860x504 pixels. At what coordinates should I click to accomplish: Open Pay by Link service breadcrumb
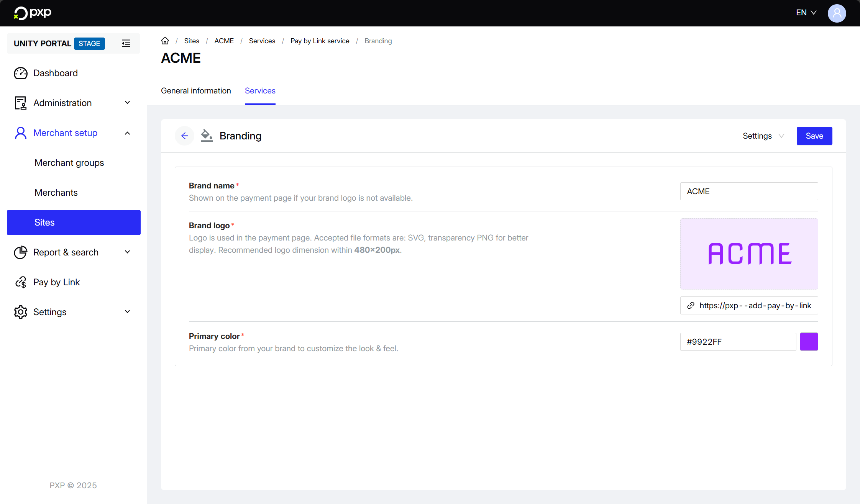320,41
